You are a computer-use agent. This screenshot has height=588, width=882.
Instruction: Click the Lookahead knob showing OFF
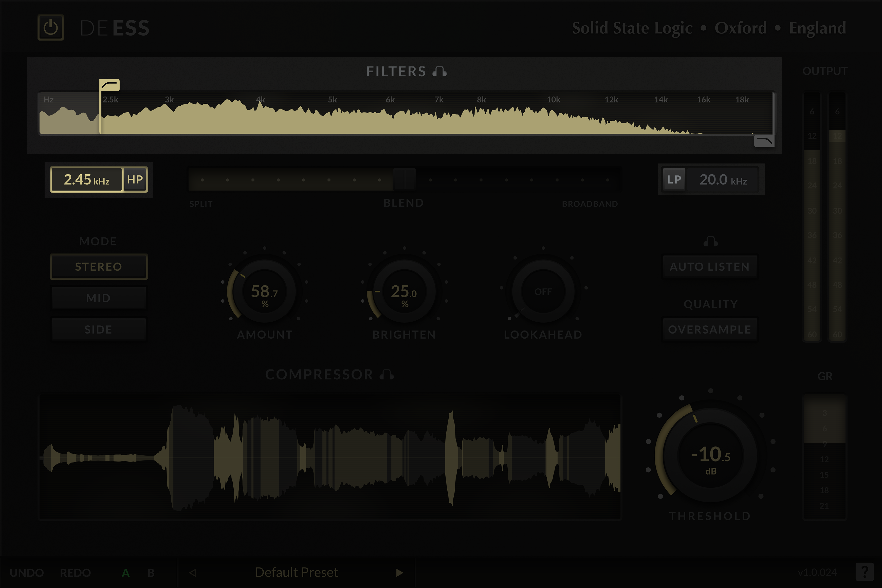pos(543,291)
